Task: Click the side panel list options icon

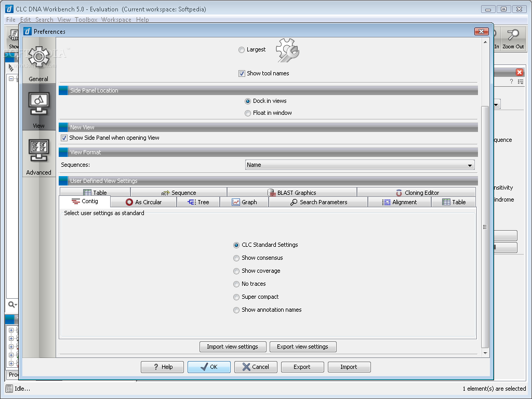Action: (521, 82)
